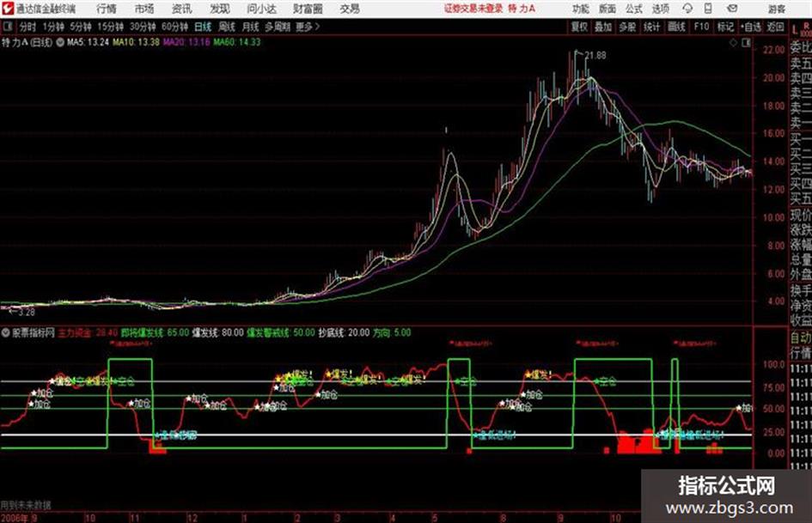Open the 功能 menu
Viewport: 812px width, 523px height.
[581, 9]
